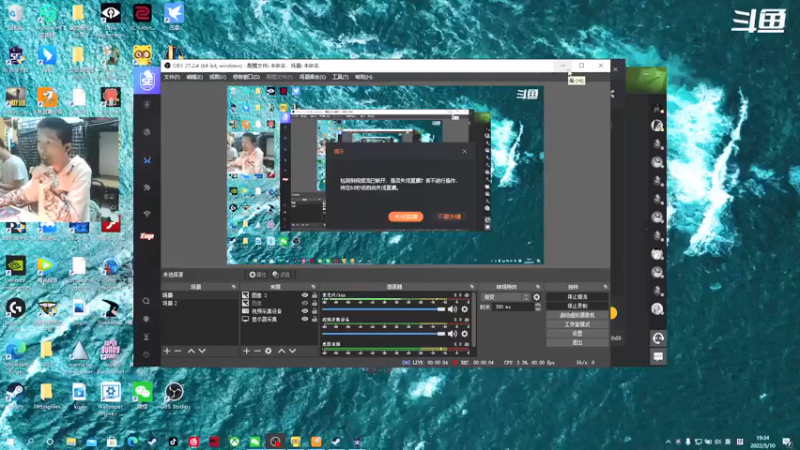Decrease the transition duration with the down arrow
Image resolution: width=800 pixels, height=450 pixels.
(x=537, y=309)
